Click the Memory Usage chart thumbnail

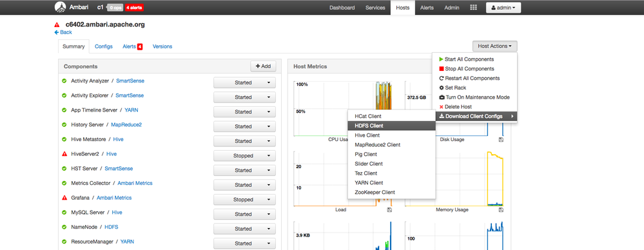click(x=454, y=178)
